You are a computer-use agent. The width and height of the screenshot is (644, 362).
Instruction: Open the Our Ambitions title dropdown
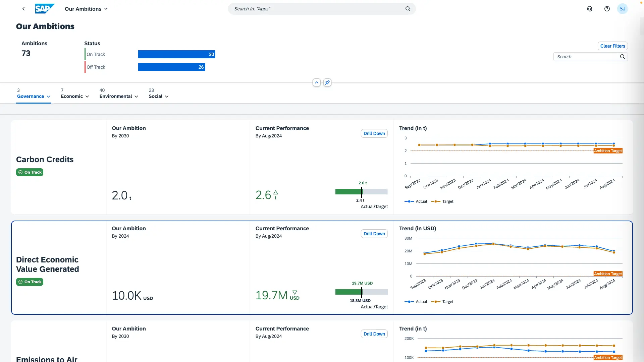point(86,9)
